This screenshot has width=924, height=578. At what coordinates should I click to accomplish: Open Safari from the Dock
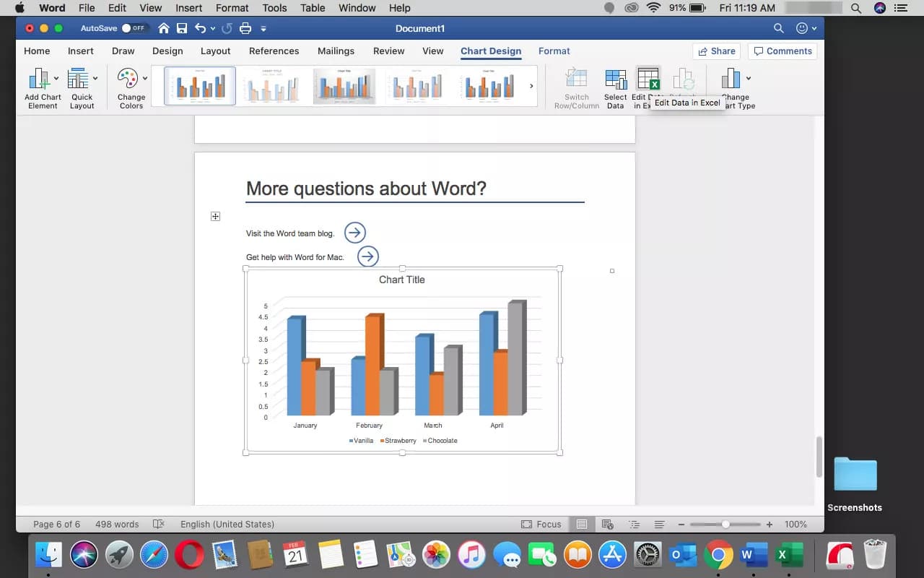click(x=154, y=555)
